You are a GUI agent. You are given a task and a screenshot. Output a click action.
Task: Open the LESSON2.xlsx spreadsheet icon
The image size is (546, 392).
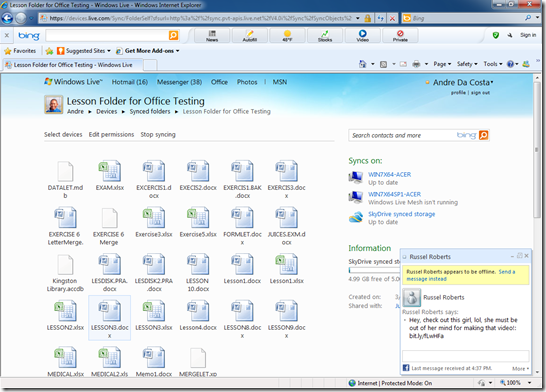65,311
